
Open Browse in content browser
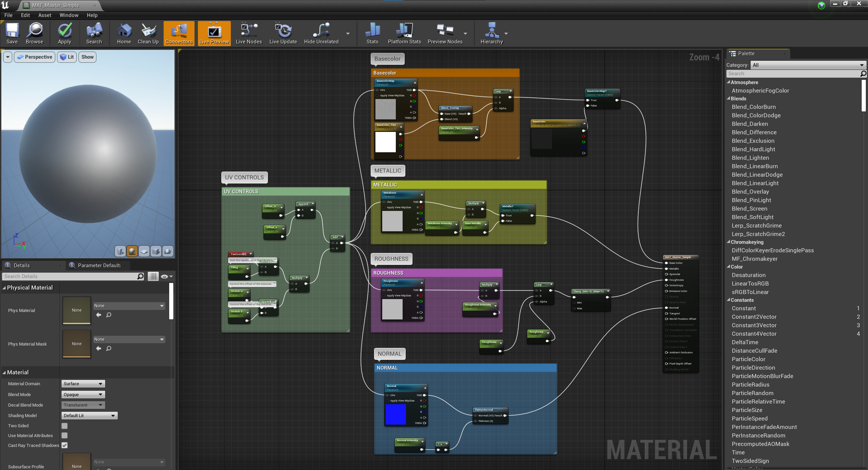[34, 33]
